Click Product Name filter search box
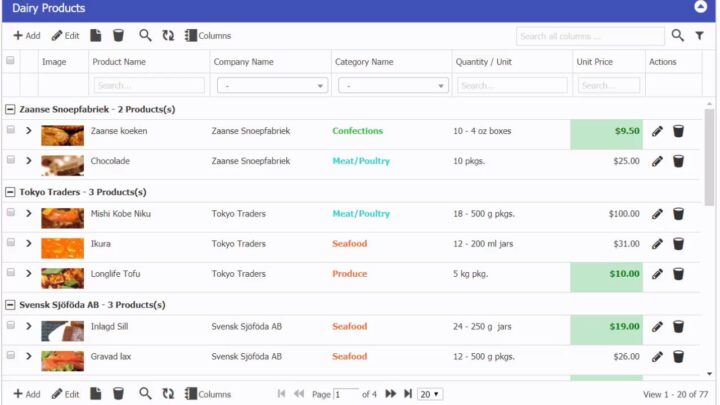The width and height of the screenshot is (720, 405). point(149,85)
